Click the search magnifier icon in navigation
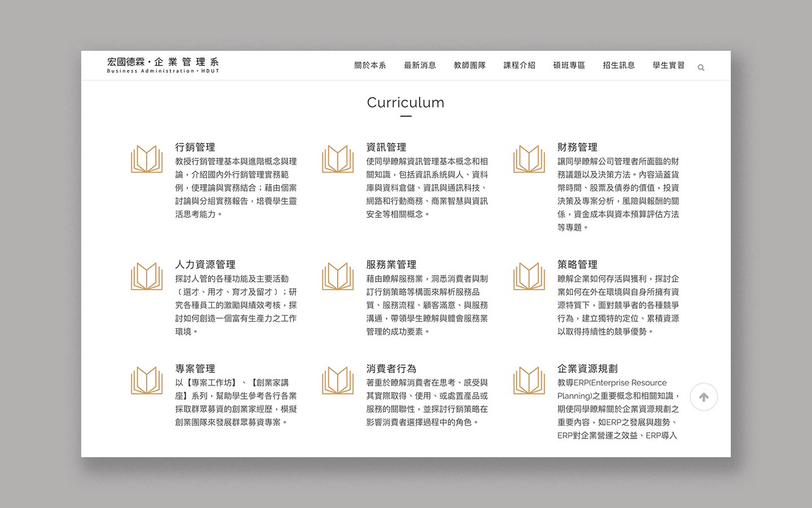The height and width of the screenshot is (508, 812). (701, 68)
